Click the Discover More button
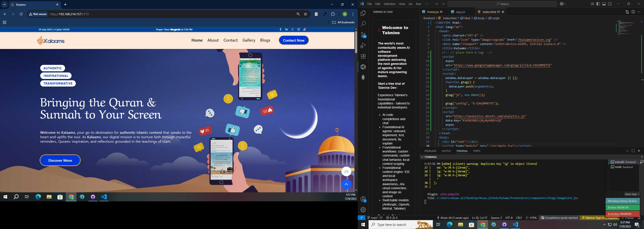This screenshot has height=229, width=644. pyautogui.click(x=60, y=161)
